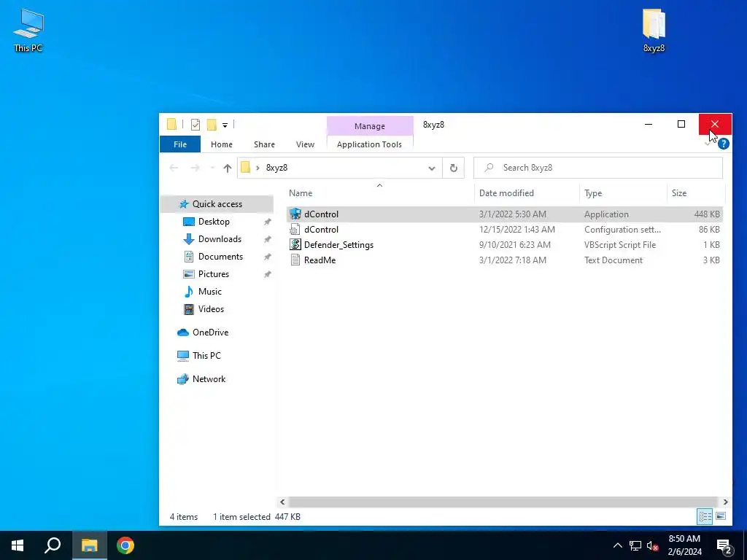Open Downloads in navigation pane

(220, 239)
